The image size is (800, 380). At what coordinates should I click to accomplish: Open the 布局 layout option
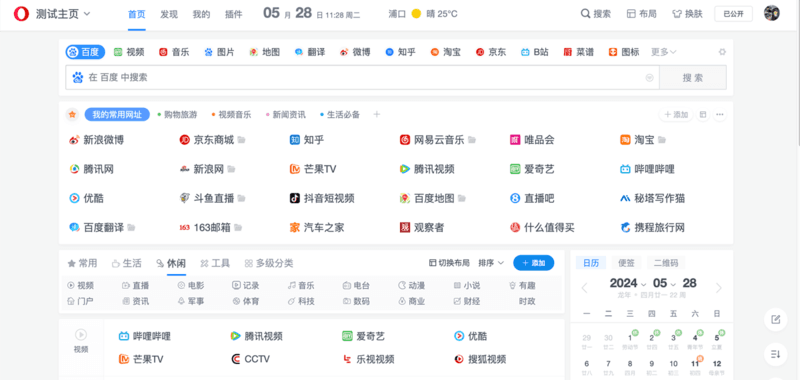[x=642, y=14]
